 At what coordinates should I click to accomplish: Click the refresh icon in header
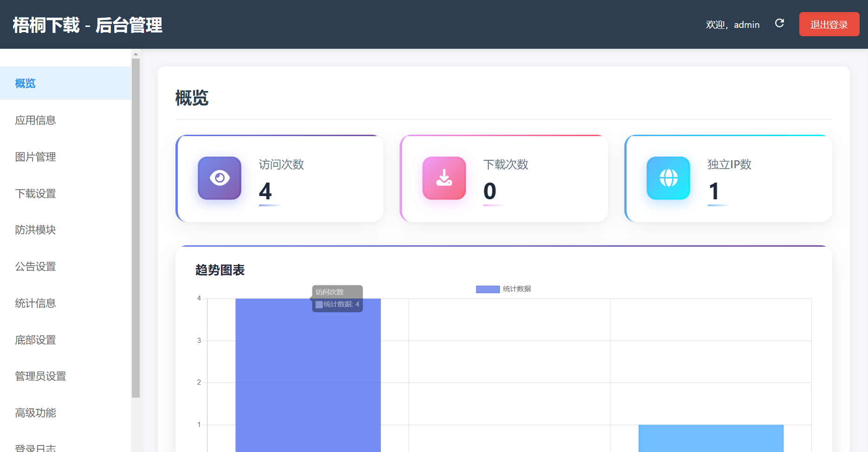tap(779, 23)
